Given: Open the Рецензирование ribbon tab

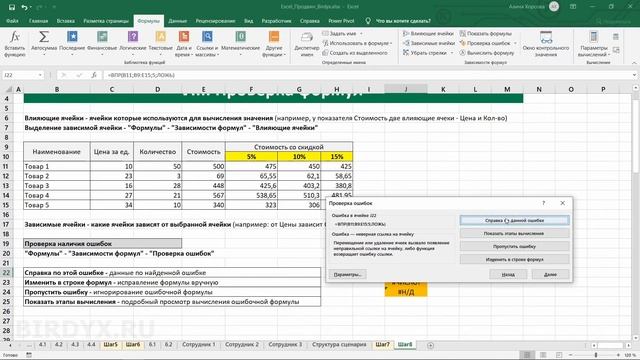Looking at the screenshot, I should point(216,21).
